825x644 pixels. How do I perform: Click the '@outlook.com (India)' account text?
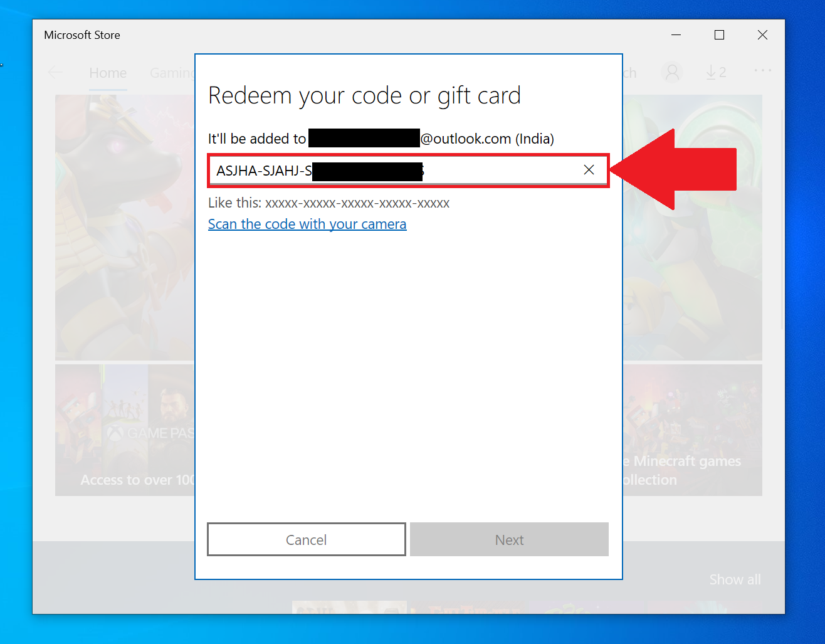(487, 139)
